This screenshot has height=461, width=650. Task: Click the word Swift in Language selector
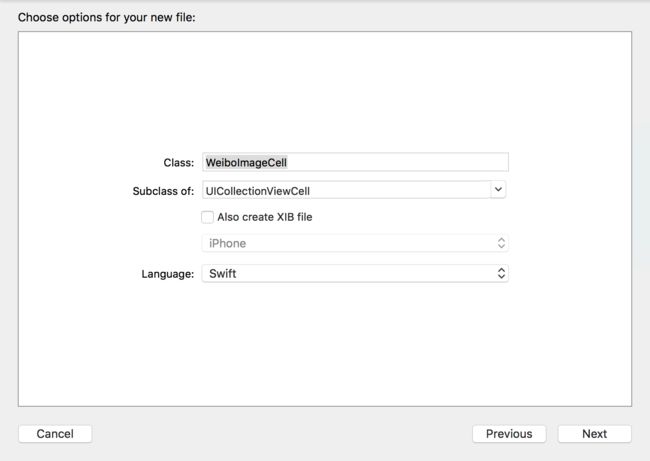click(223, 274)
